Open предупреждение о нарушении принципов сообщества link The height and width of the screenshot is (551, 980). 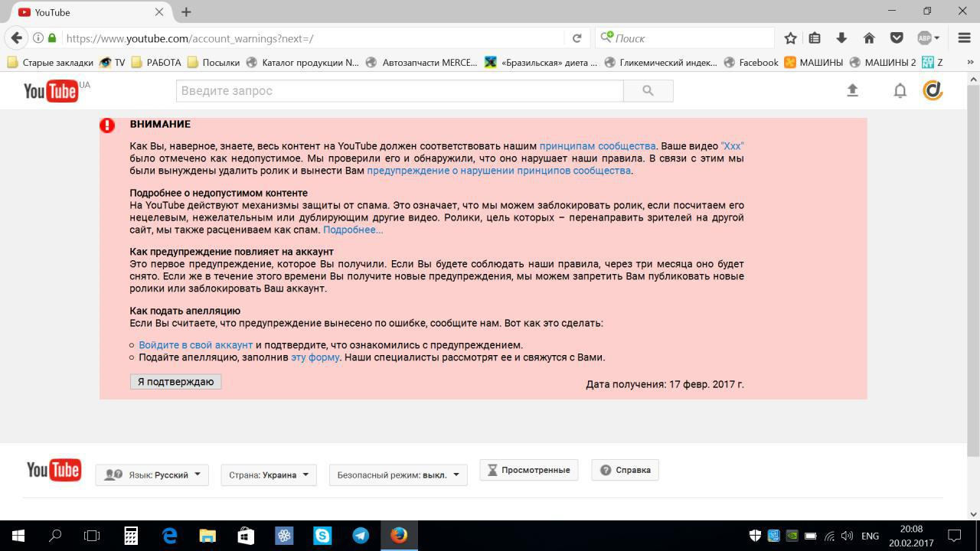pos(498,170)
